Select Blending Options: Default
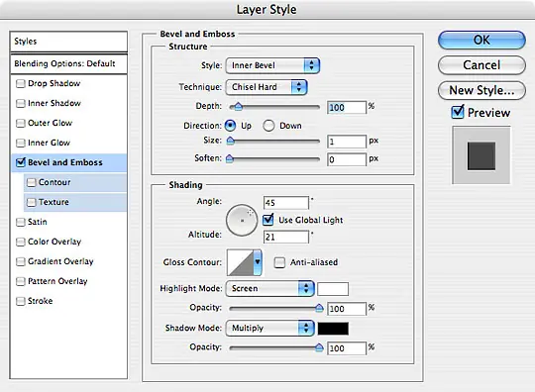 (69, 63)
